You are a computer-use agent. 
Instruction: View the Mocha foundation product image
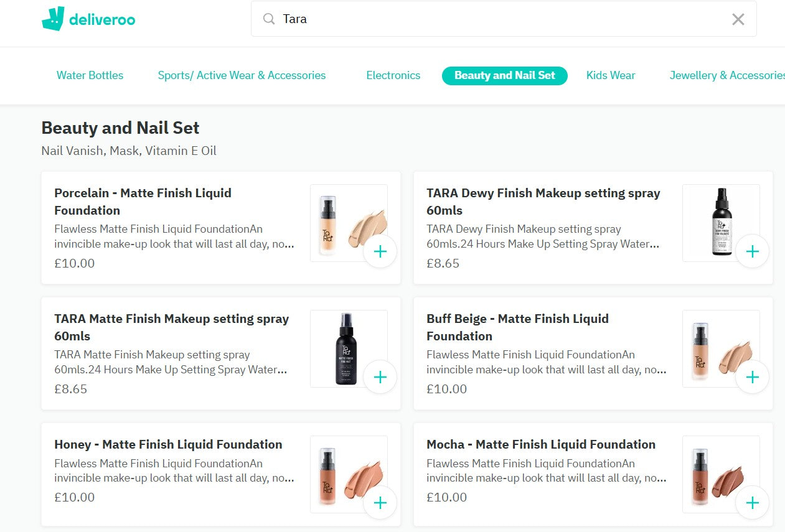click(721, 474)
